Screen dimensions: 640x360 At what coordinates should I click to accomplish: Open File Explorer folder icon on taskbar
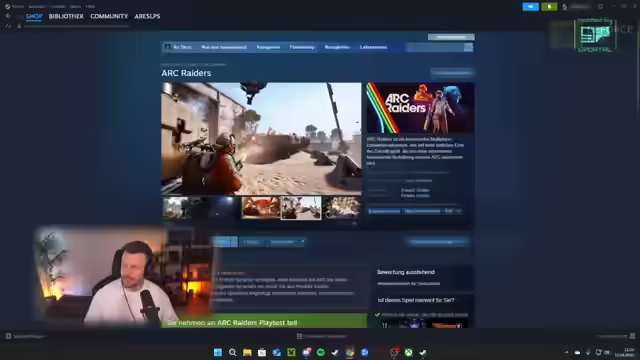[x=247, y=352]
